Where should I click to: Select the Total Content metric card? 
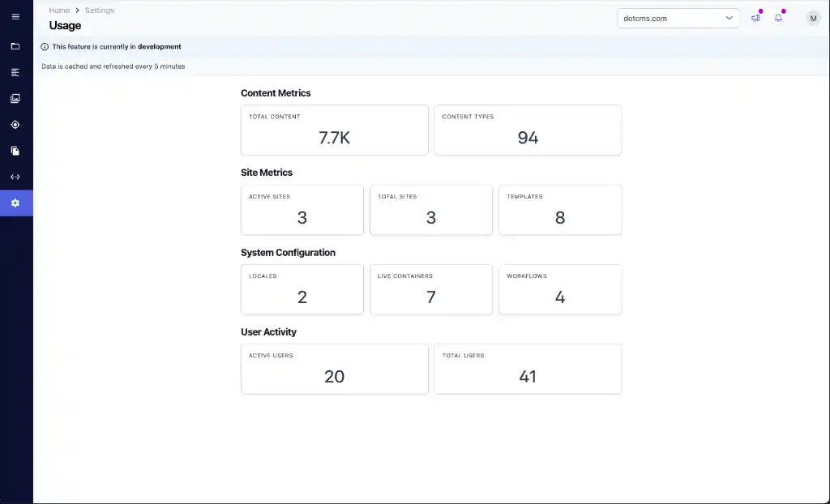(x=334, y=130)
